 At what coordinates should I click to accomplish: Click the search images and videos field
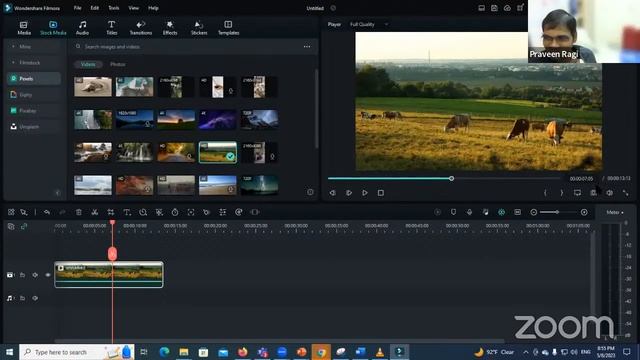point(186,47)
